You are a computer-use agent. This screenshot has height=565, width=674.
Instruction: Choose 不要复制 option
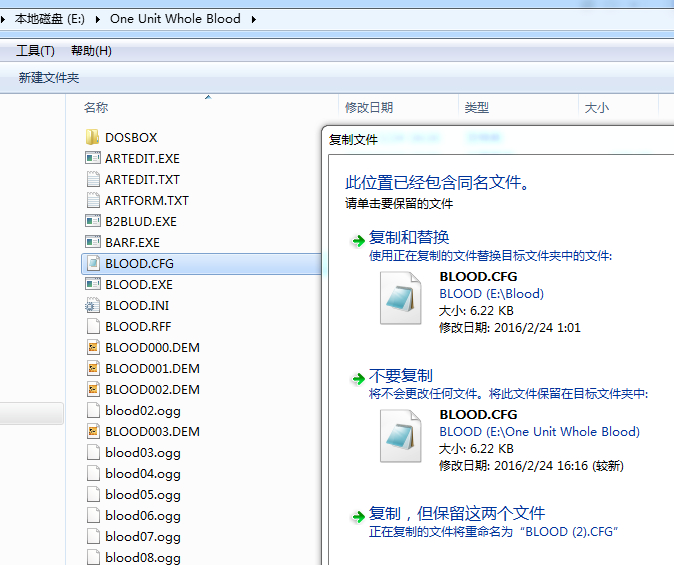[x=401, y=375]
